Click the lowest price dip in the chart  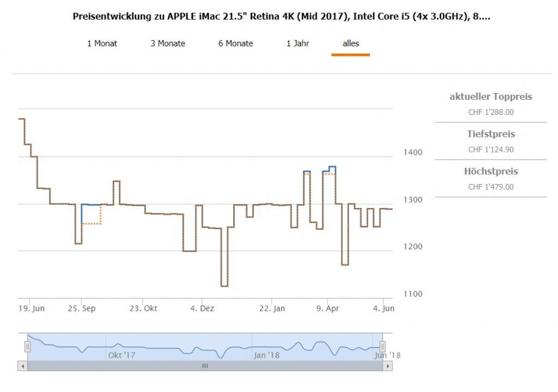pyautogui.click(x=224, y=286)
